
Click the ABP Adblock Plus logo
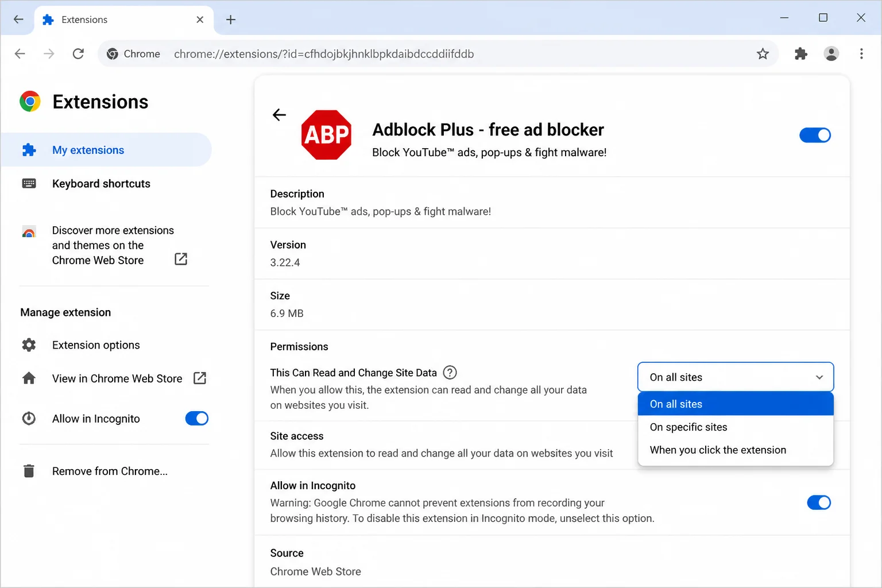coord(326,135)
